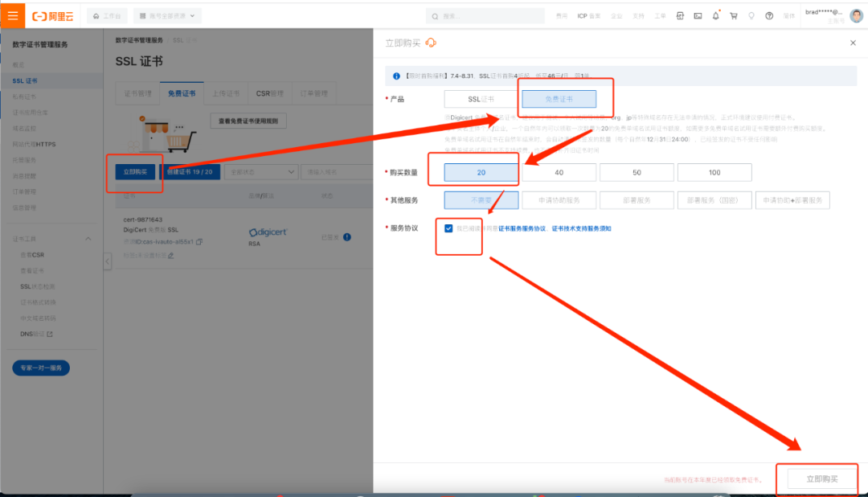
Task: Open 网站代理HTTPS in sidebar
Action: 34,144
